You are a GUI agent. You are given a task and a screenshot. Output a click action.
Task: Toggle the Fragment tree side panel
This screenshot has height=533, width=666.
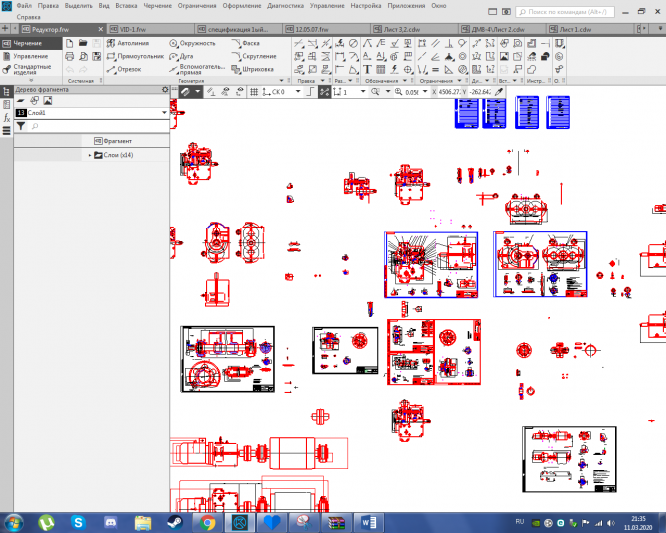coord(6,91)
